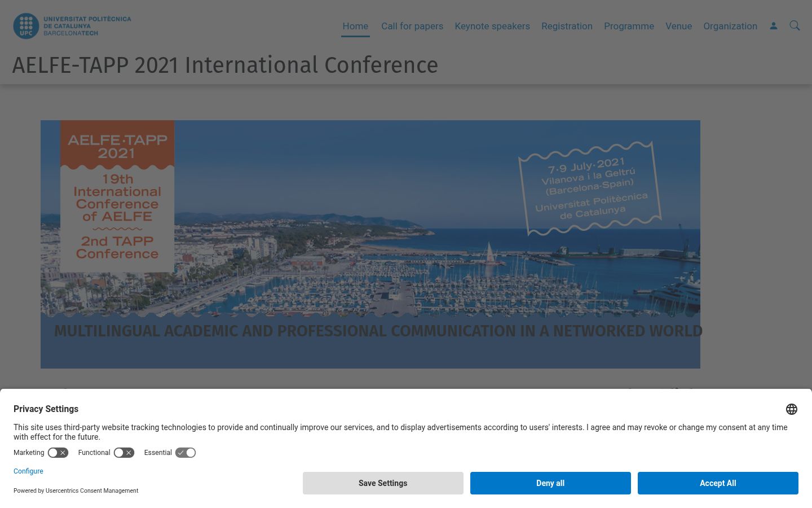Toggle the Marketing consent switch
This screenshot has width=812, height=508.
58,453
